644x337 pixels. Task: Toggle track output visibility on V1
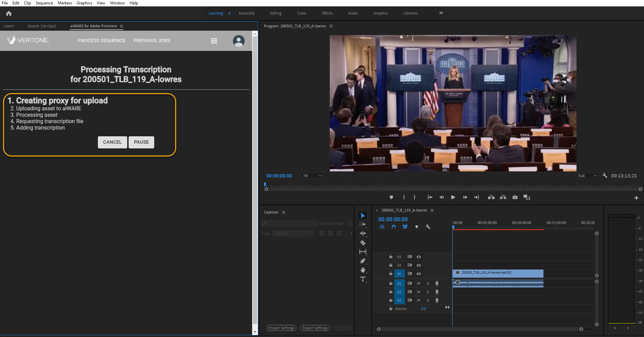pos(419,274)
